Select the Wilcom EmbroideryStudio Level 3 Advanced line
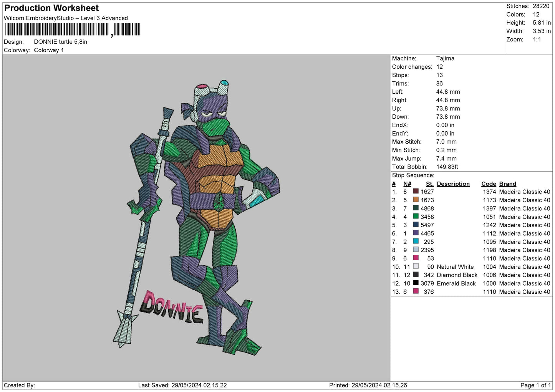555x392 pixels. tap(66, 18)
